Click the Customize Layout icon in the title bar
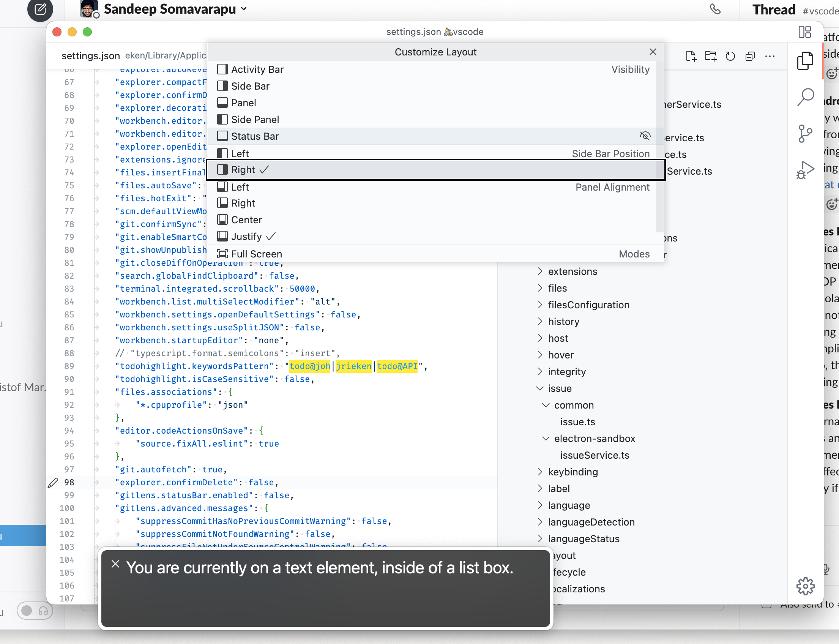The image size is (839, 644). click(804, 32)
